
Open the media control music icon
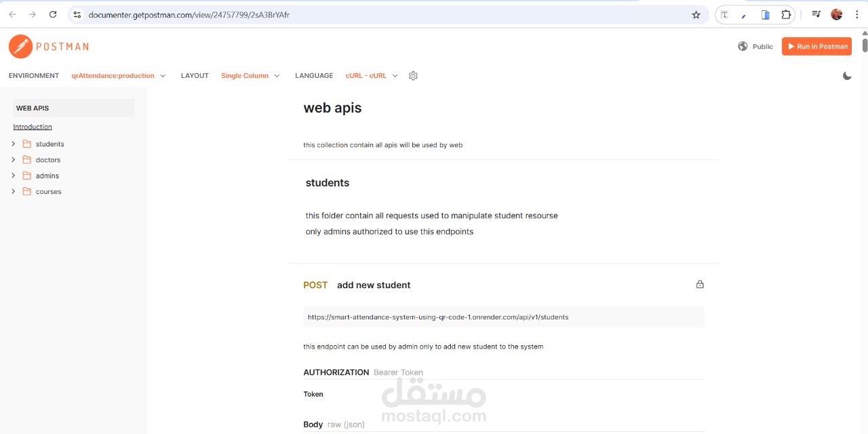click(x=816, y=14)
